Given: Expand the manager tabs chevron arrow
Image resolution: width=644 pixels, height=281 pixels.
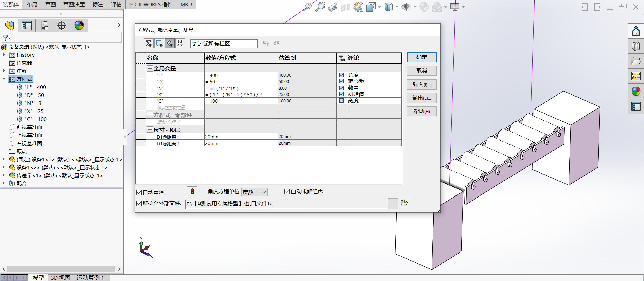Looking at the screenshot, I should tap(119, 25).
